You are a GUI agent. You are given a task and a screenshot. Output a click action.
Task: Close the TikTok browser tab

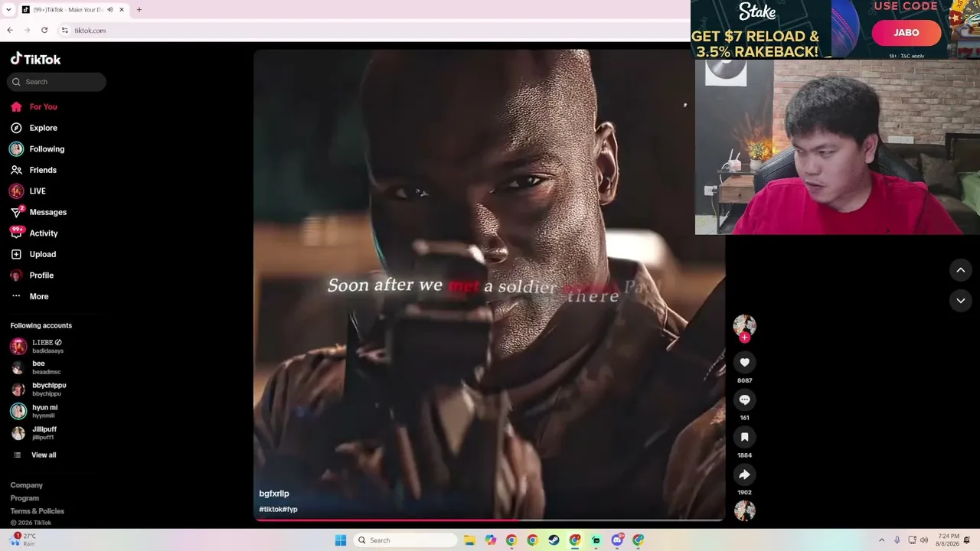[x=121, y=10]
